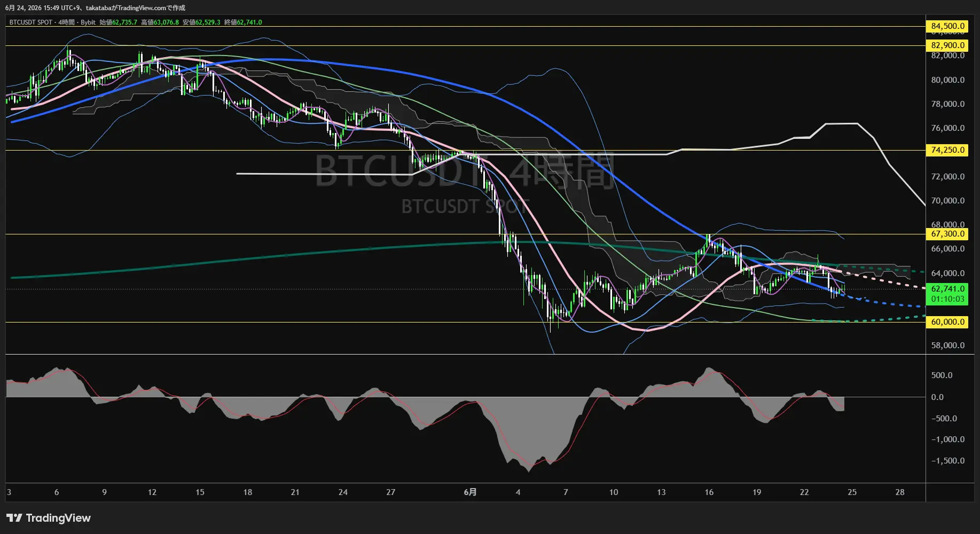Viewport: 980px width, 534px height.
Task: Click the 10 date label on time axis
Action: [x=614, y=492]
